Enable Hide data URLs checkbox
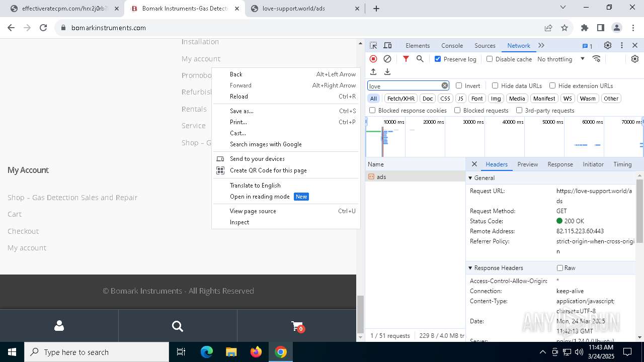 (x=495, y=85)
